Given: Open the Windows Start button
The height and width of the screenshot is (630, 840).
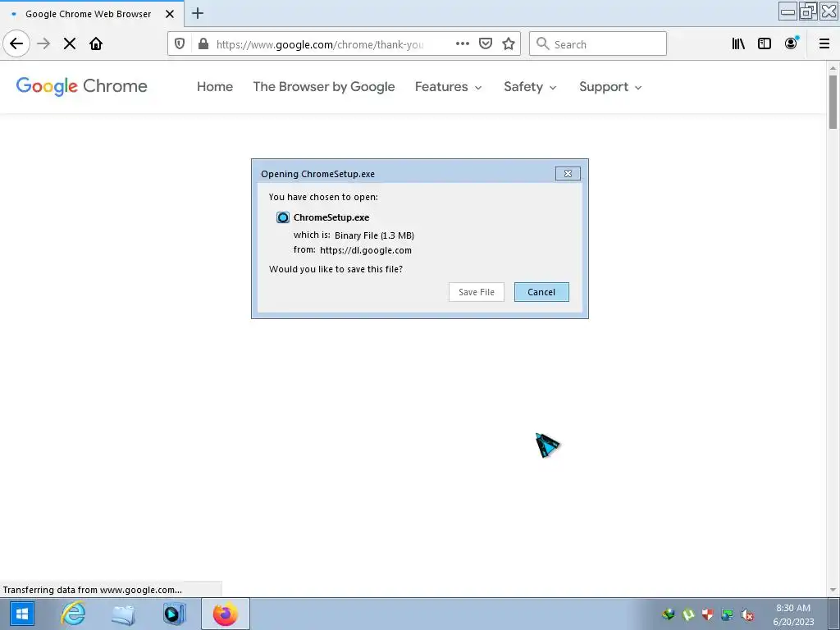Looking at the screenshot, I should point(22,614).
